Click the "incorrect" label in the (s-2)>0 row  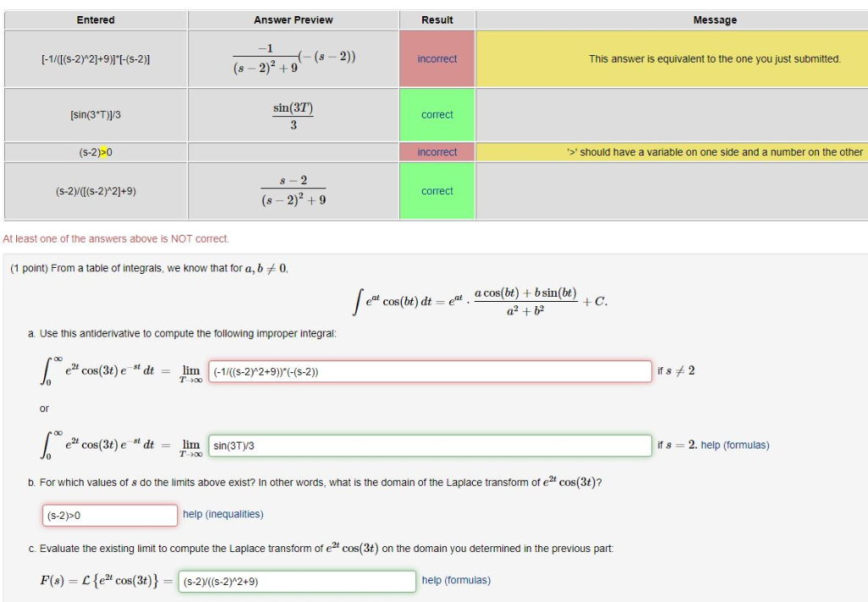(437, 151)
